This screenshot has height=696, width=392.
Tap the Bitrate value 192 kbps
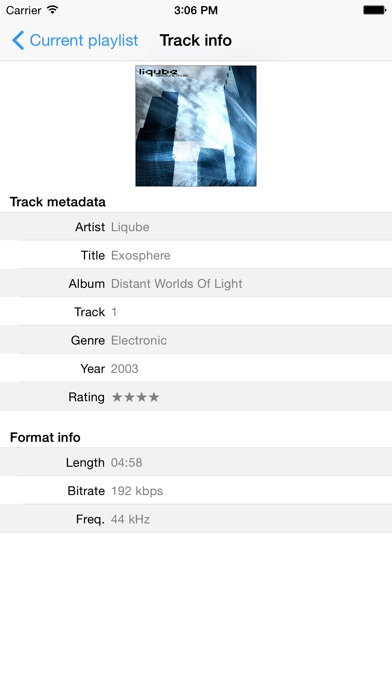[x=137, y=491]
